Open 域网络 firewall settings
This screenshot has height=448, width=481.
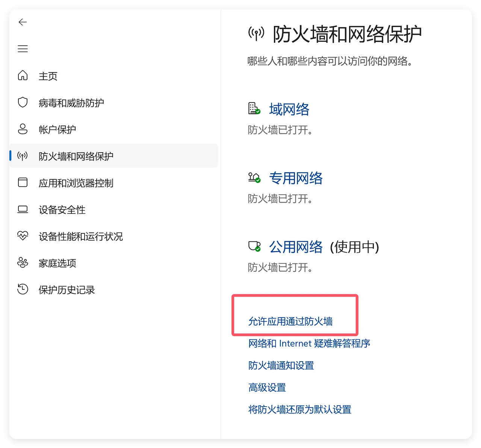click(x=289, y=109)
